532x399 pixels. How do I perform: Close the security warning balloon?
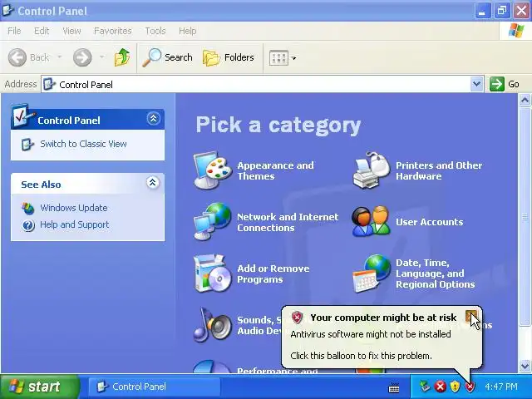tap(471, 316)
